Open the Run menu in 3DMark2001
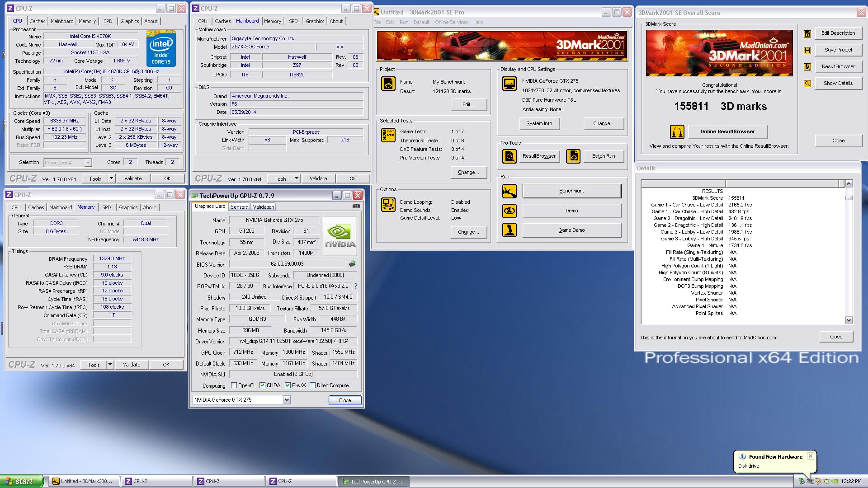Image resolution: width=868 pixels, height=488 pixels. 404,22
